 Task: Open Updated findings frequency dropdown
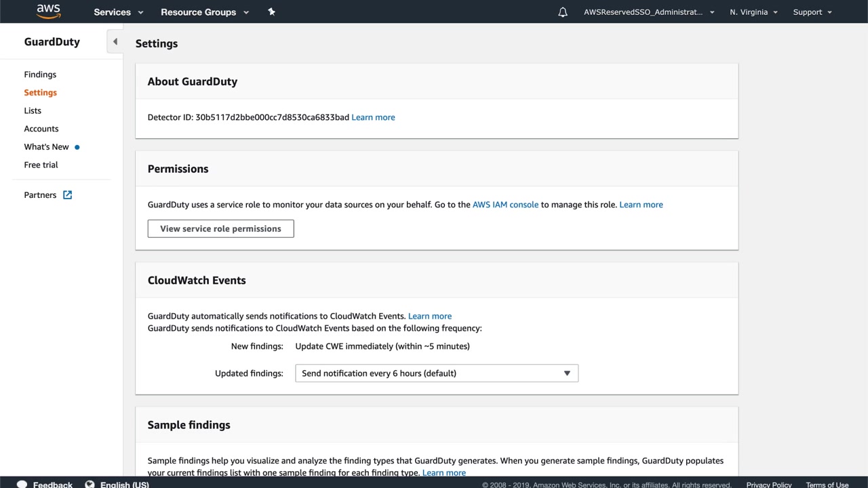[437, 373]
